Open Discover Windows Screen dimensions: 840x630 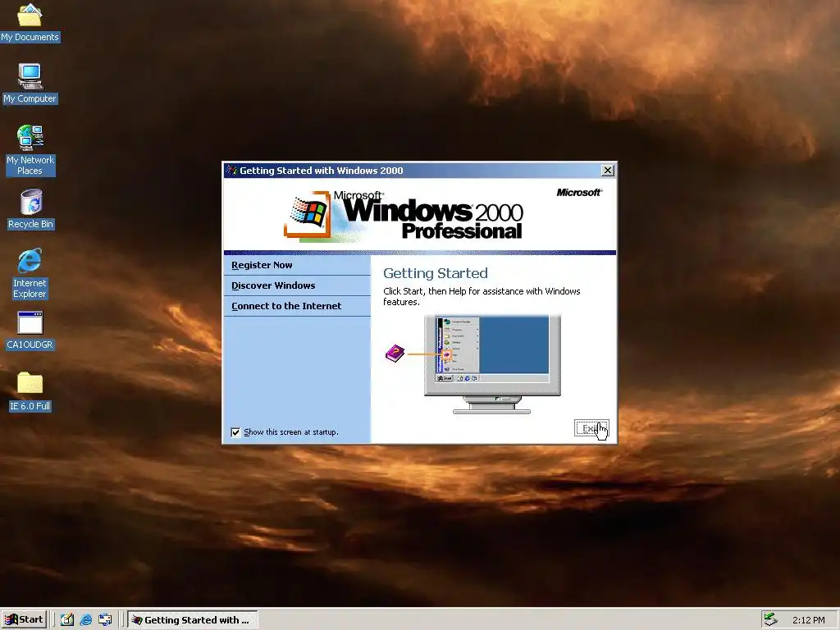[x=273, y=285]
